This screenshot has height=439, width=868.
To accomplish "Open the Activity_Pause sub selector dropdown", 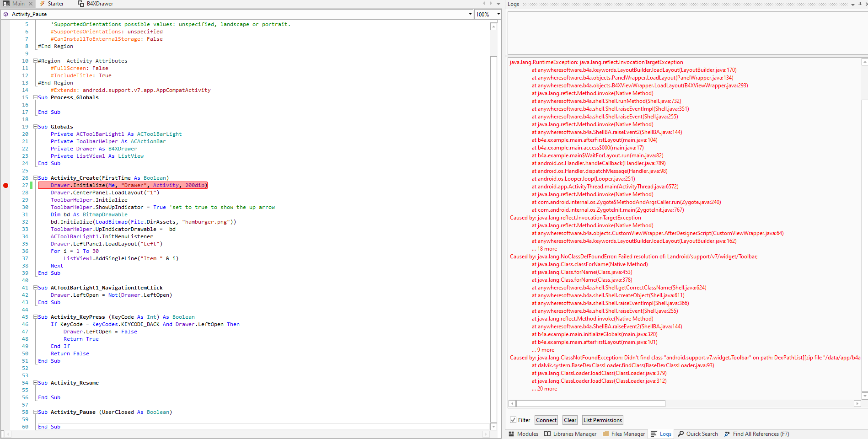I will tap(470, 14).
